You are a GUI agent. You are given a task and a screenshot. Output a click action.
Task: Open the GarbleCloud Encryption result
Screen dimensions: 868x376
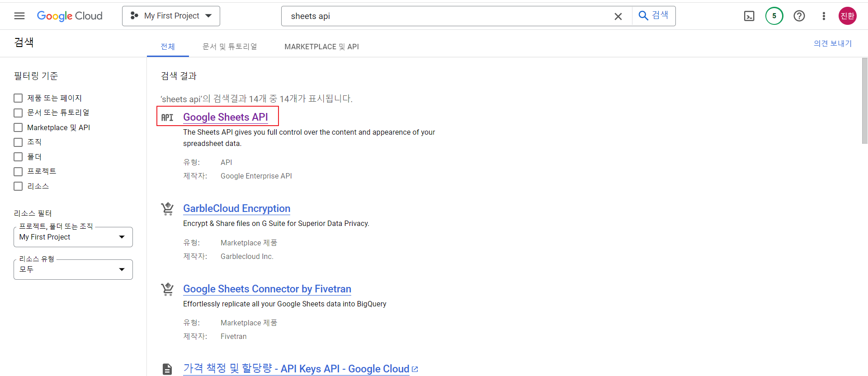click(236, 208)
